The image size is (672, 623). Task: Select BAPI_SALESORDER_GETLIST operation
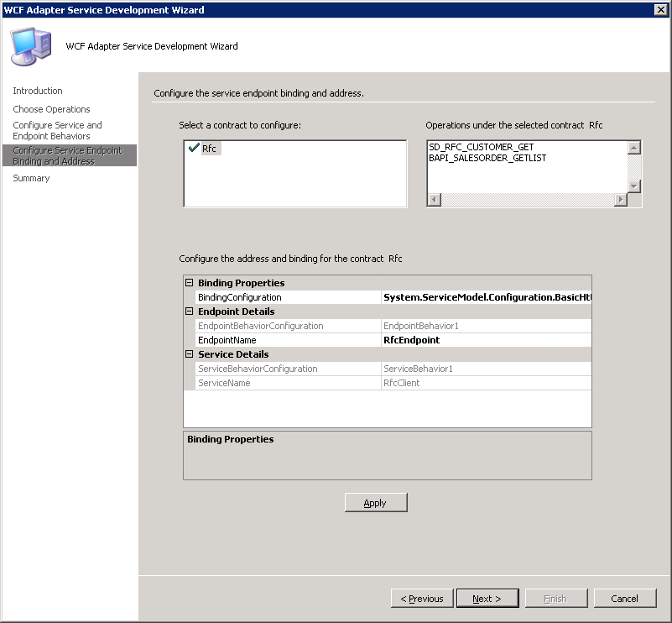click(487, 158)
